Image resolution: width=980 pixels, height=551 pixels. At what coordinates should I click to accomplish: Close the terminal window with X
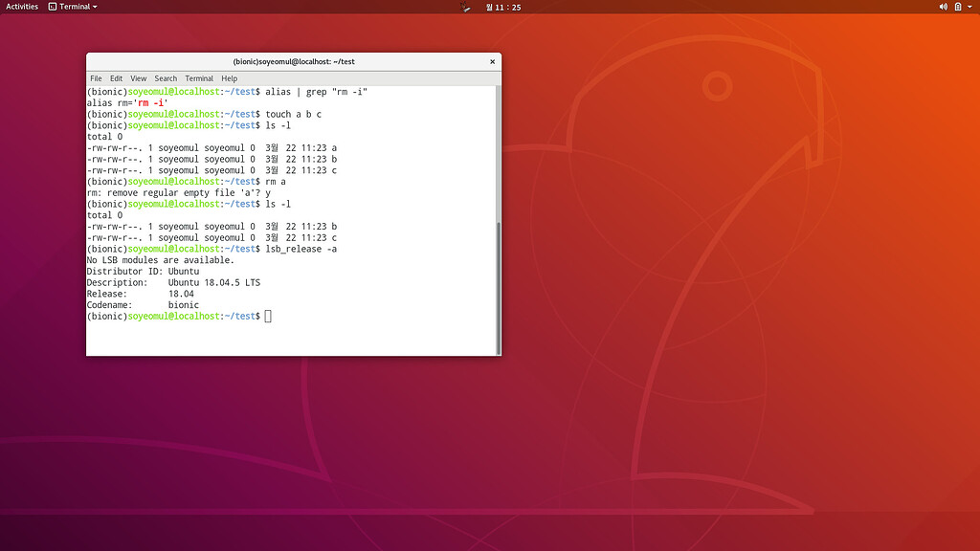tap(493, 61)
